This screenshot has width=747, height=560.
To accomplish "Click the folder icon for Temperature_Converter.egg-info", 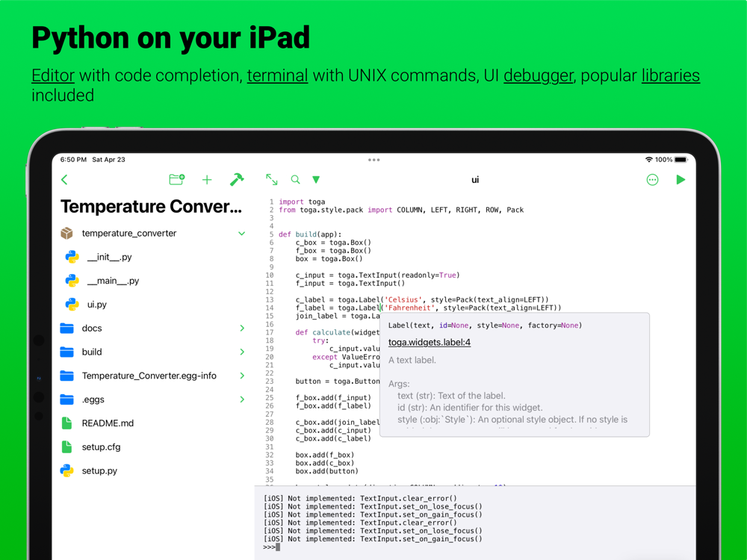I will [66, 376].
